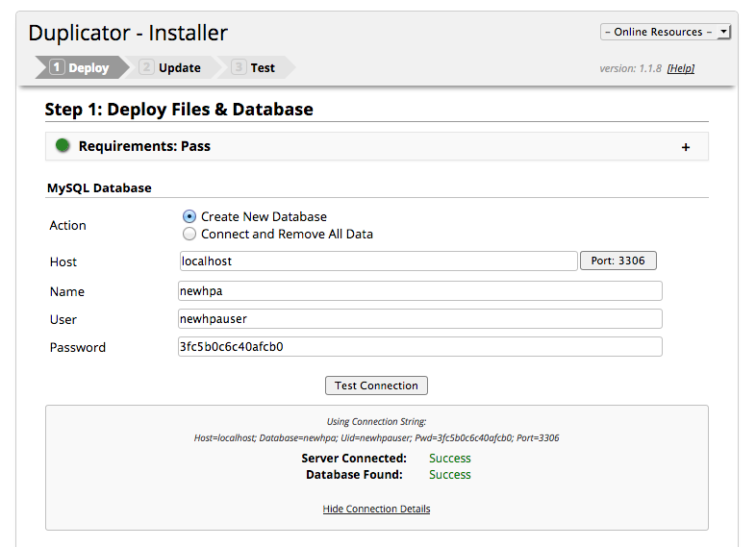Click the Update step tab

point(171,67)
